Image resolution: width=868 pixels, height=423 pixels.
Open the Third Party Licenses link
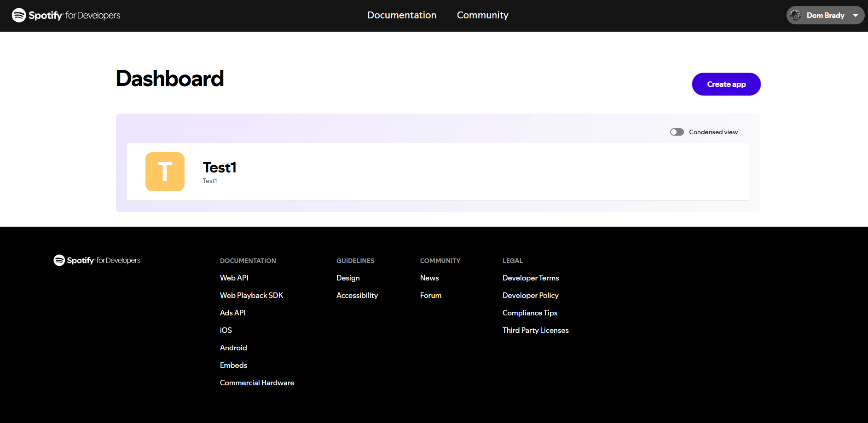pyautogui.click(x=536, y=330)
